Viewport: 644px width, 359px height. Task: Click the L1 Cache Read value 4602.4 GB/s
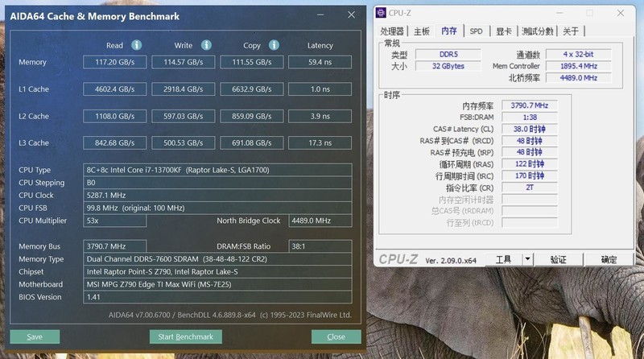tap(114, 89)
